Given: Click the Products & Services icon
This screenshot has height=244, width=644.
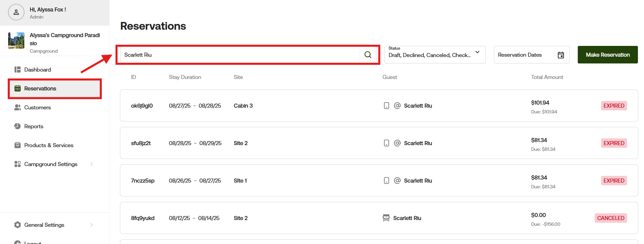Looking at the screenshot, I should click(x=18, y=145).
